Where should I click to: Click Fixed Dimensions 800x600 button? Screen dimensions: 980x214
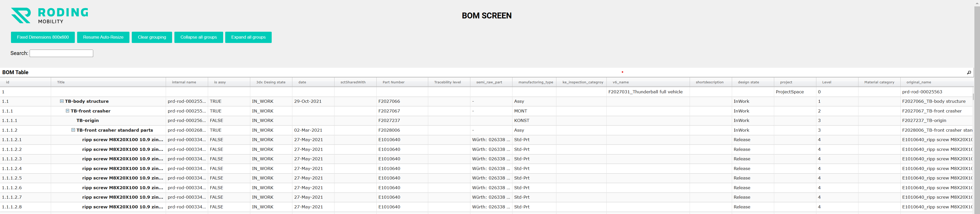(43, 37)
